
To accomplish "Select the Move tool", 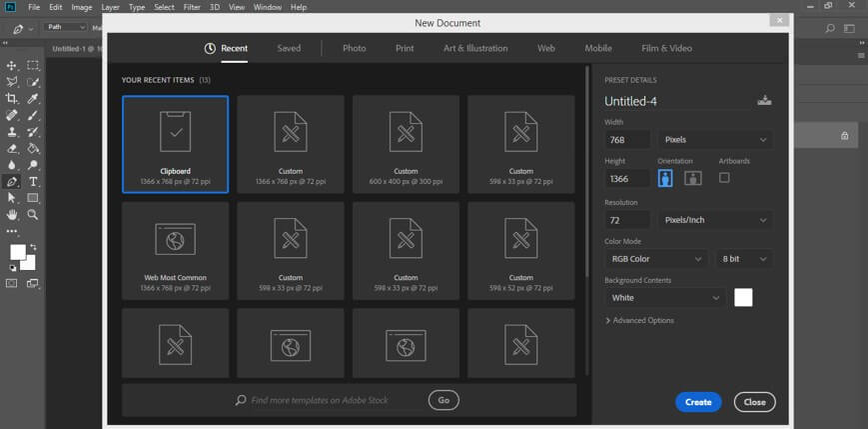I will click(12, 65).
